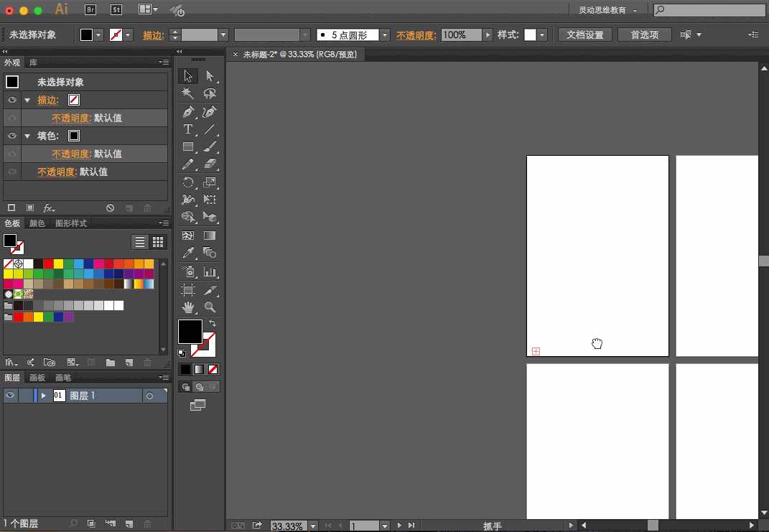Pick the Eyedropper tool
769x532 pixels.
click(188, 253)
